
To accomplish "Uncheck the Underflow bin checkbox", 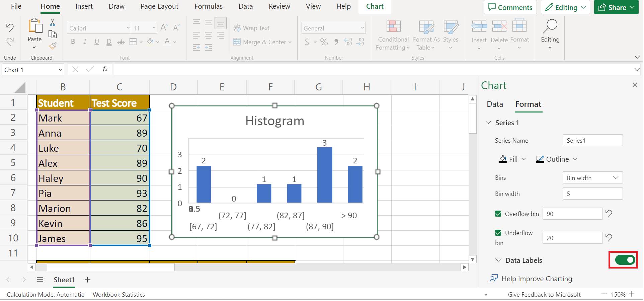I will [x=498, y=233].
